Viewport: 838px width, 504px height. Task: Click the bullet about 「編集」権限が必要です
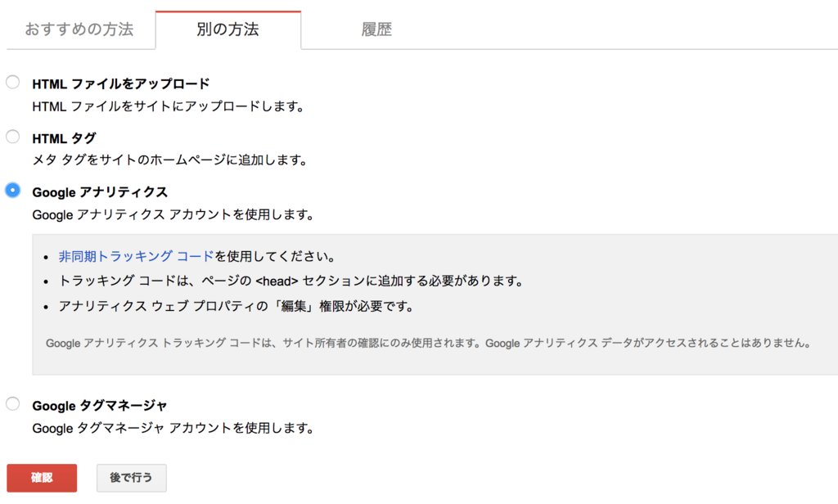click(237, 306)
